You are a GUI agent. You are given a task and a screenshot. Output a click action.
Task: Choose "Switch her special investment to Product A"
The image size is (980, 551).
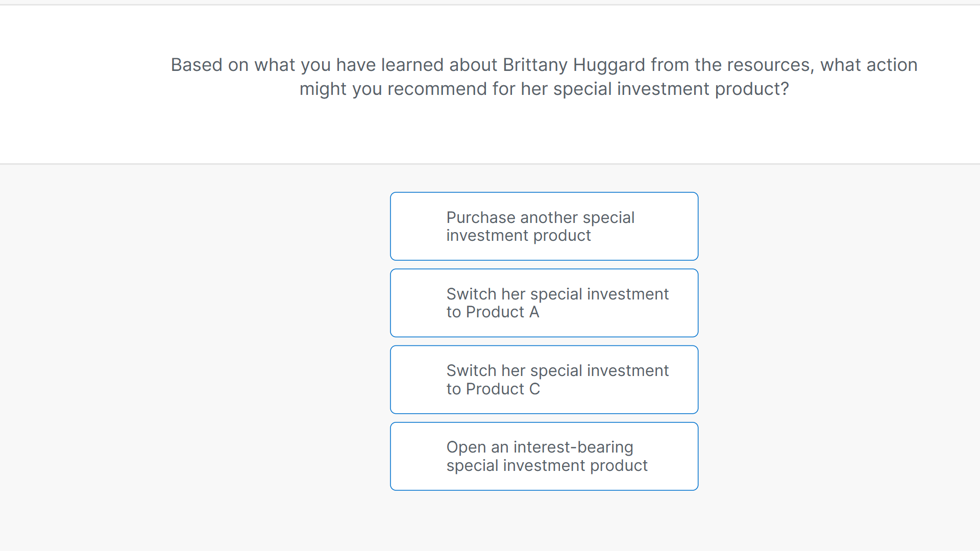[x=544, y=303]
